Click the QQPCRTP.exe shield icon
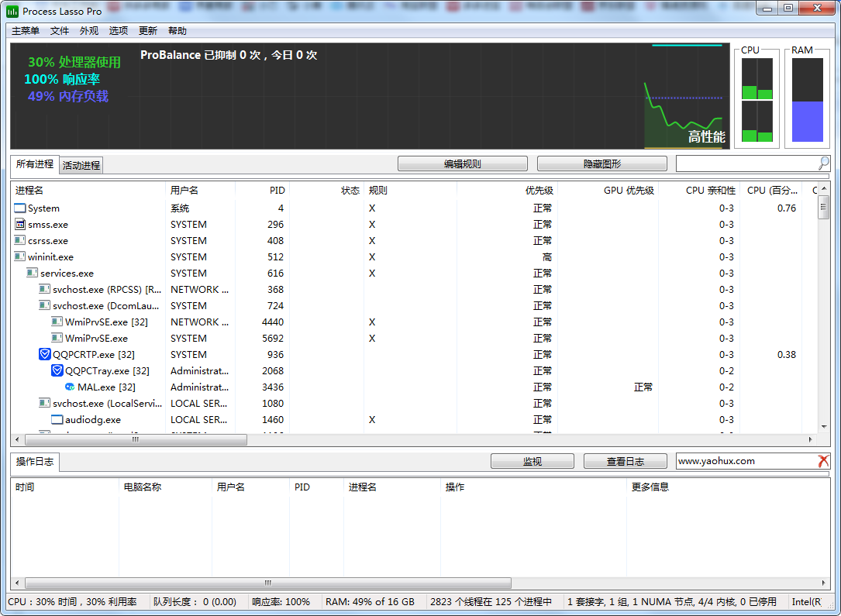 pyautogui.click(x=45, y=354)
